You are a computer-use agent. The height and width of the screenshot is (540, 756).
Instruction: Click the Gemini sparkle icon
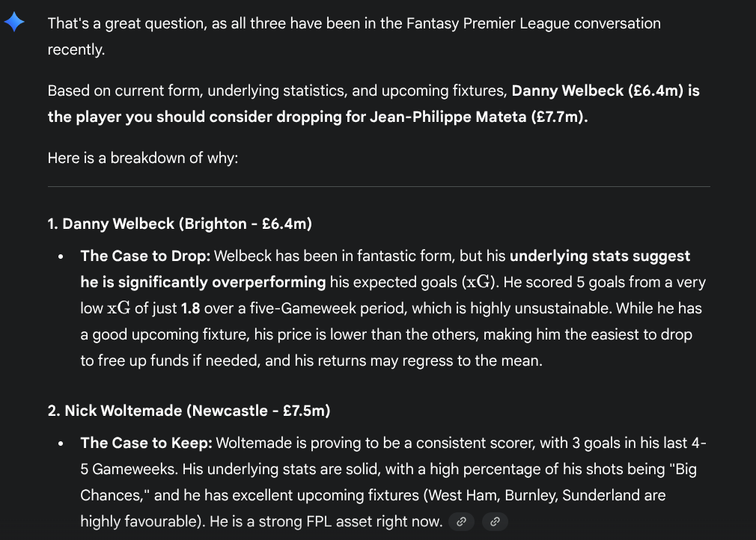tap(14, 22)
